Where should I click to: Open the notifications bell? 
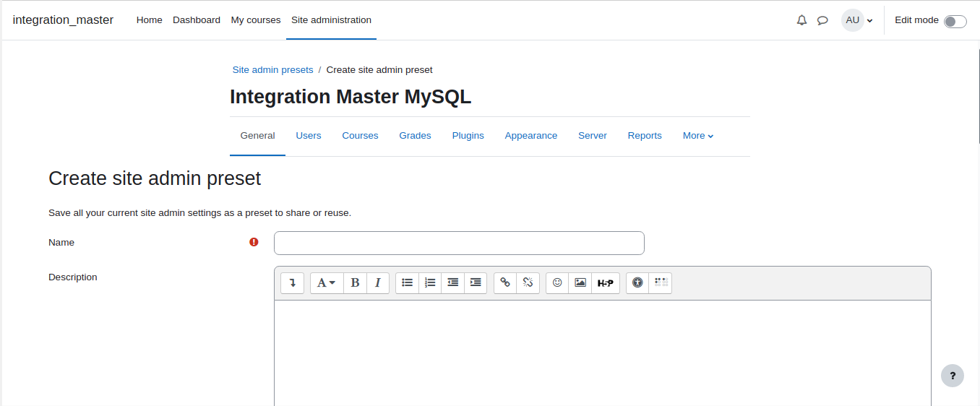click(x=801, y=20)
